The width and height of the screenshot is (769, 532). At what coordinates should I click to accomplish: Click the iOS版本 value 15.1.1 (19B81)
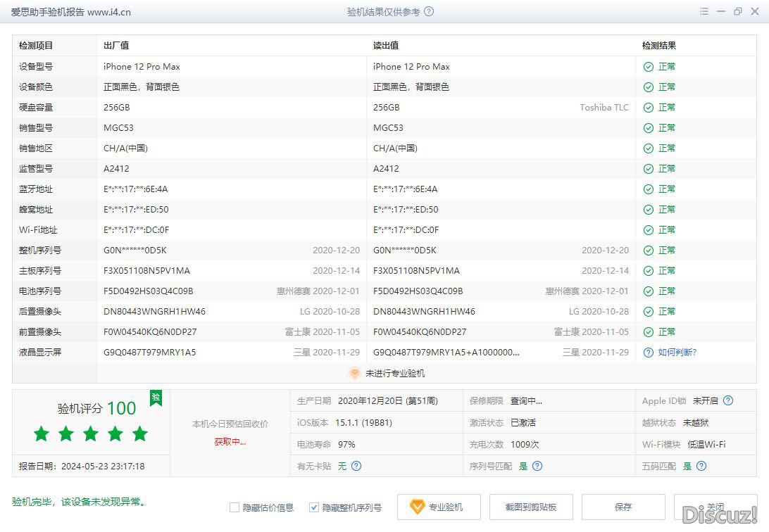coord(363,422)
